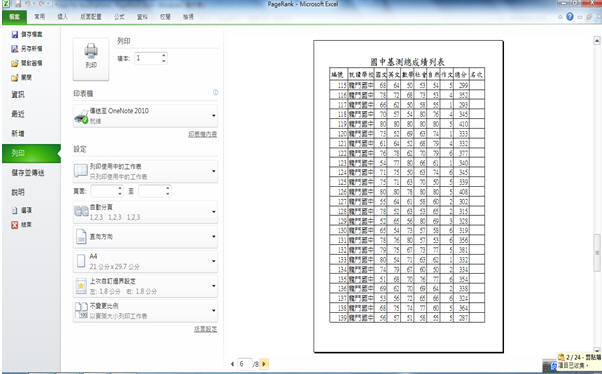The image size is (602, 374).
Task: Open Help via the blue question mark icon
Action: (x=570, y=17)
